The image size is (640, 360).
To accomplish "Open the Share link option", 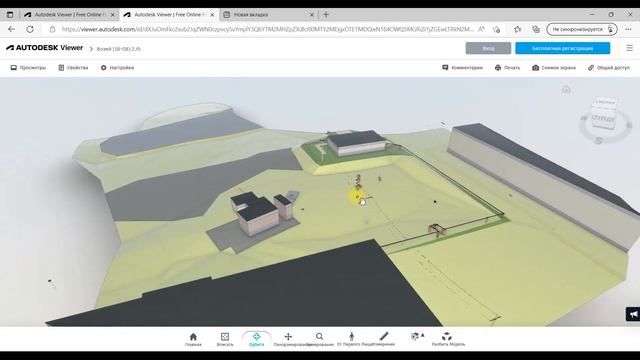I will (609, 68).
